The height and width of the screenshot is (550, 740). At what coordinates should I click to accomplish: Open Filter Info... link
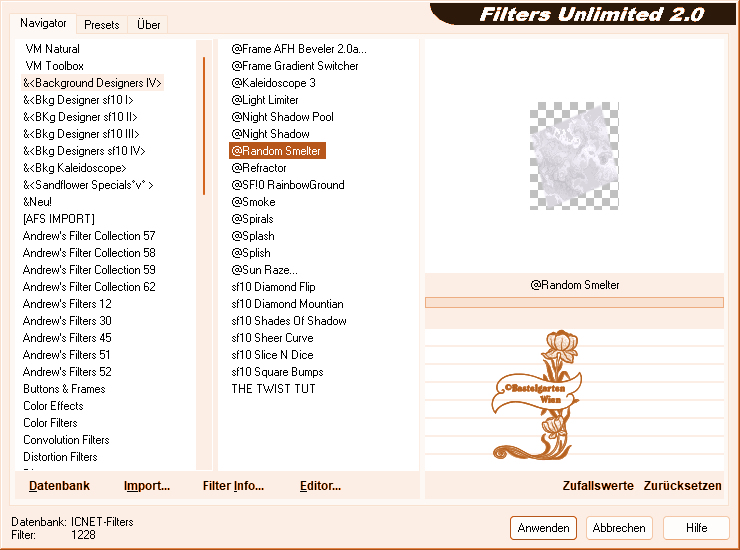(x=233, y=486)
